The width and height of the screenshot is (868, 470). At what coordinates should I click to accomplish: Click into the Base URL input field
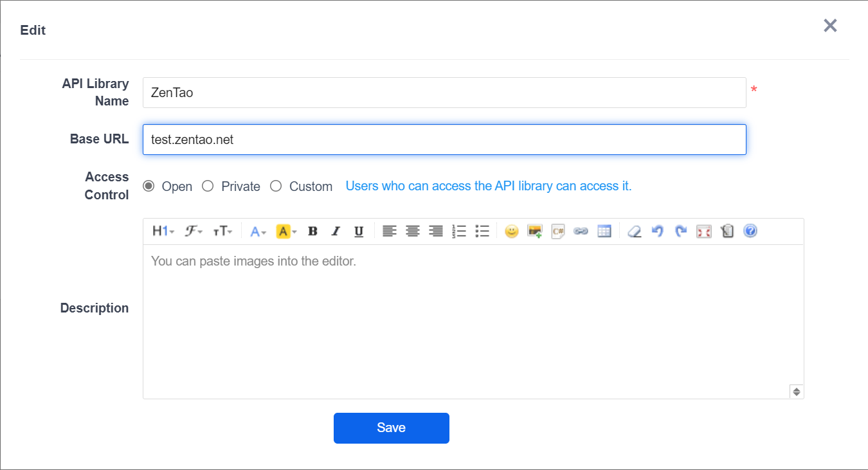444,140
